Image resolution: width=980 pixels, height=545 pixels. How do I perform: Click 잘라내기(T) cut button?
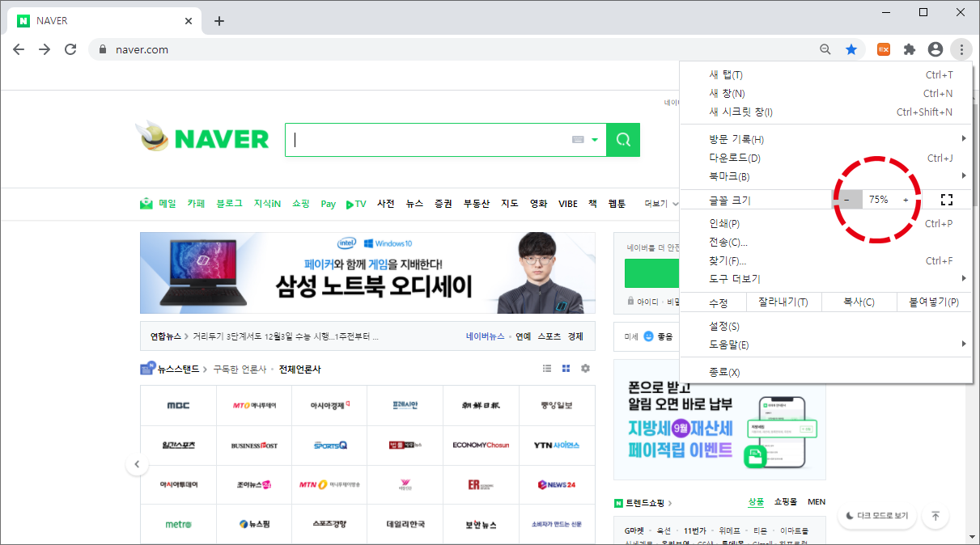pos(783,302)
